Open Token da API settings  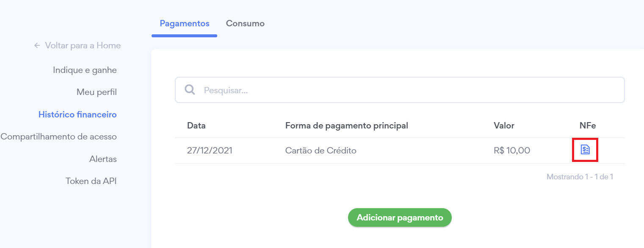click(91, 181)
